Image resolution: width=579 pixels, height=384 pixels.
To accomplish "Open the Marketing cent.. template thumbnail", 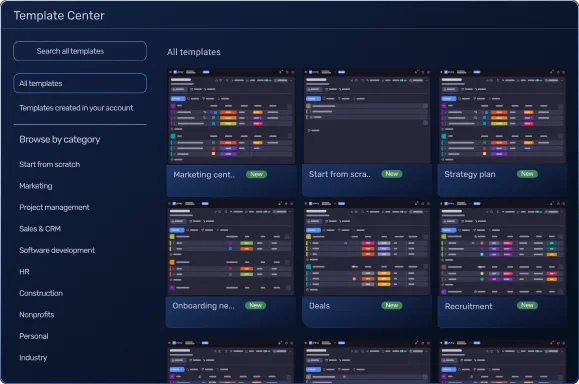I will (x=232, y=116).
